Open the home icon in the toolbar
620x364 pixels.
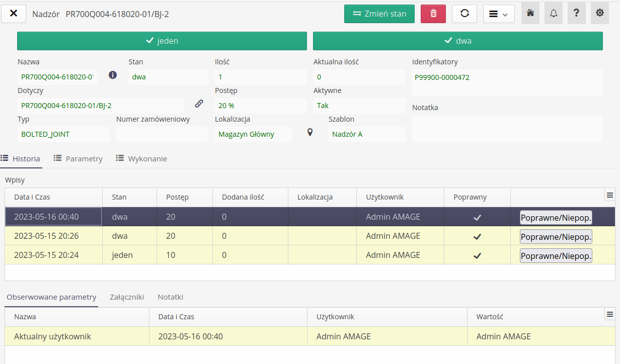click(x=530, y=14)
